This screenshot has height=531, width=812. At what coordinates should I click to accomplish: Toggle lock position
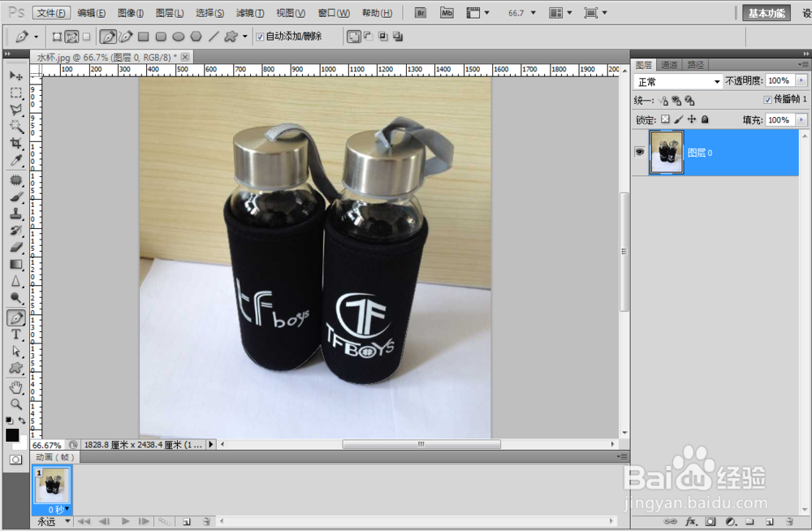691,119
